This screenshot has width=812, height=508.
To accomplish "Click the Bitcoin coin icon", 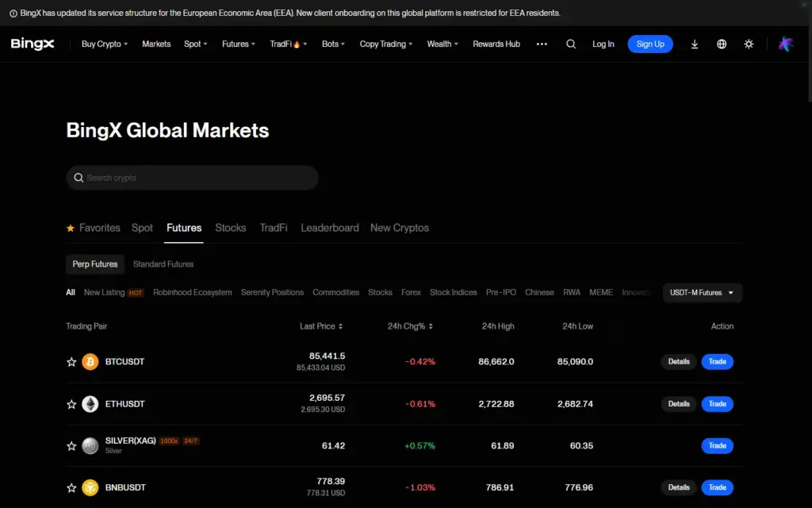I will (x=90, y=362).
